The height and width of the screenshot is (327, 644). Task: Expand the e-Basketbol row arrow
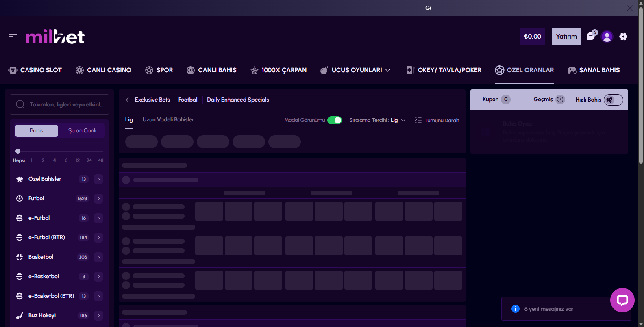pyautogui.click(x=98, y=277)
